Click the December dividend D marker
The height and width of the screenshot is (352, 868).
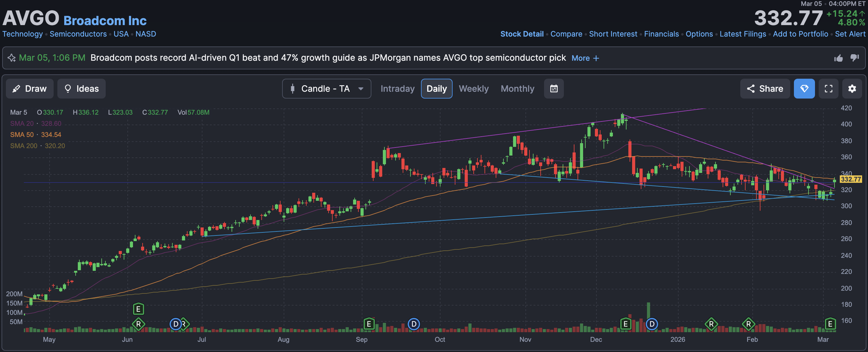pos(652,324)
